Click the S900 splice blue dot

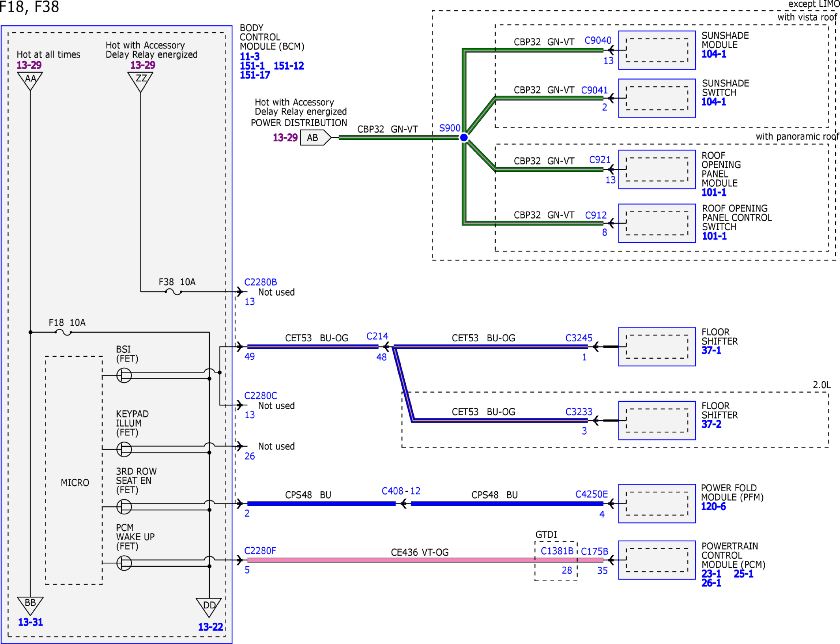coord(464,137)
